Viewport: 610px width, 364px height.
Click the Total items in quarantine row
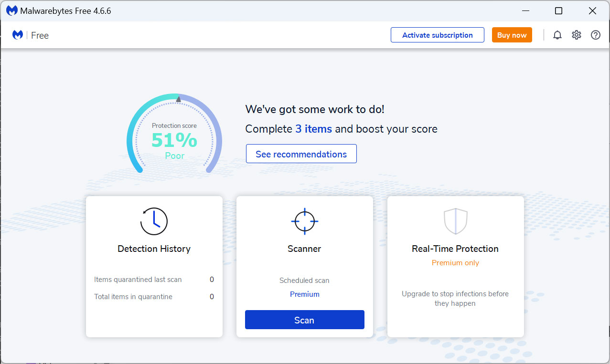coord(154,297)
